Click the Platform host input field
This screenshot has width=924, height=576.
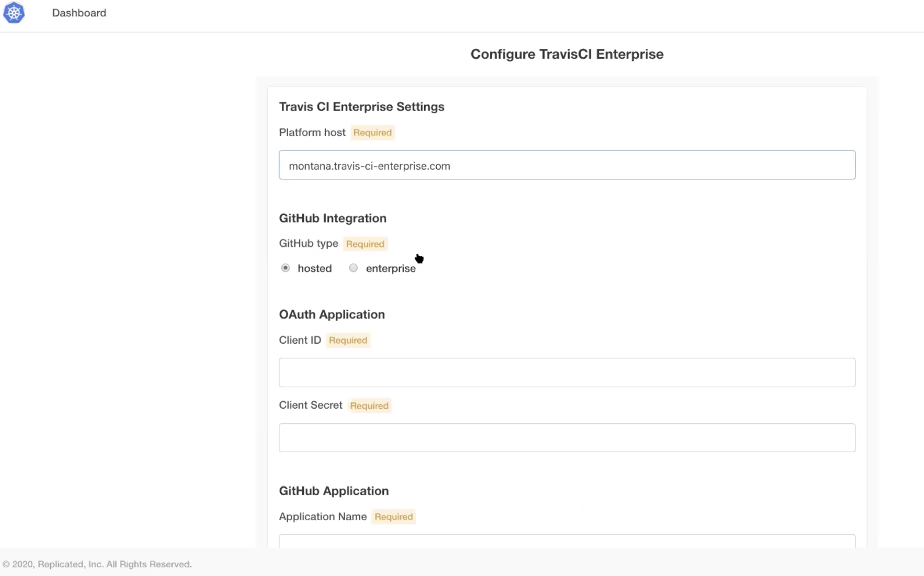point(567,165)
